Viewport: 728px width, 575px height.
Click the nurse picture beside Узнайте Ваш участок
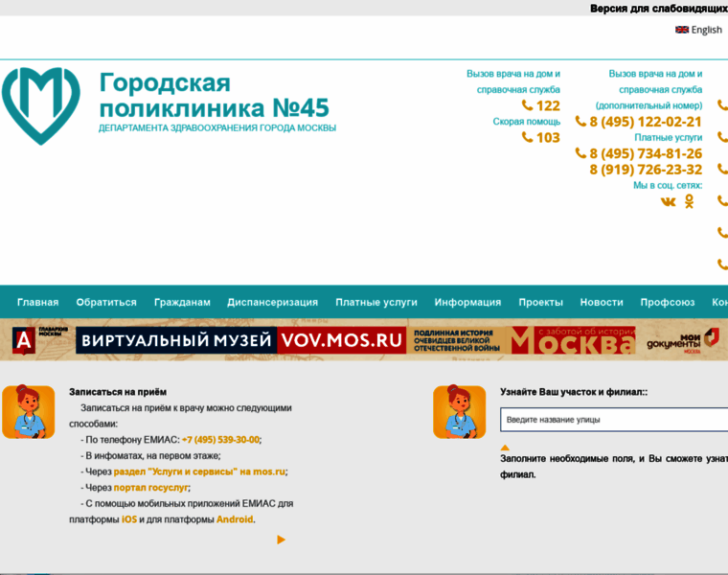pyautogui.click(x=459, y=411)
